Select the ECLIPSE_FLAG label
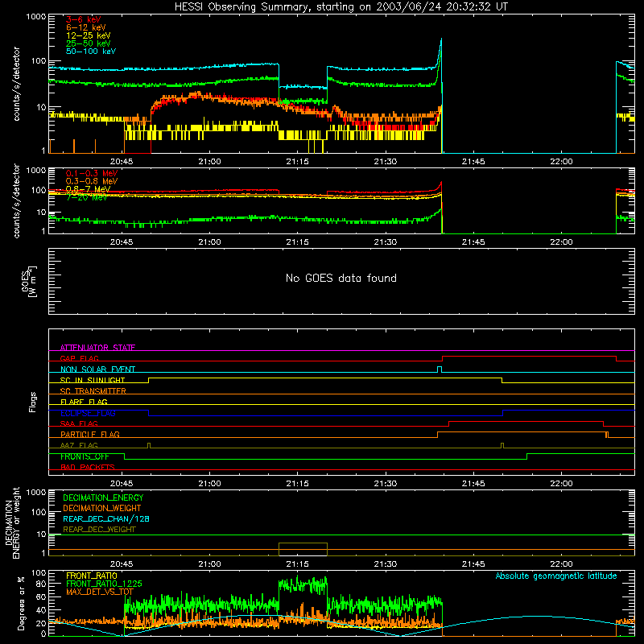Screen dimensions: 644x644 (x=88, y=413)
